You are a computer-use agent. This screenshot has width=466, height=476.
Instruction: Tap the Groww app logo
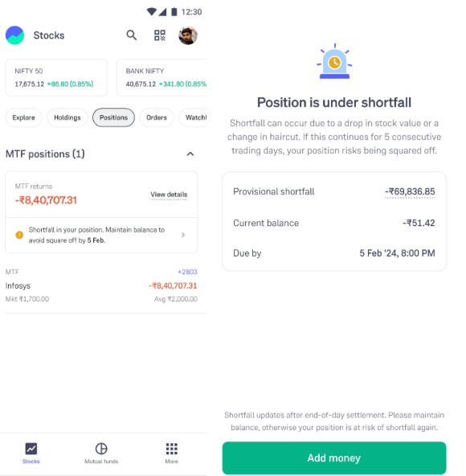coord(14,35)
